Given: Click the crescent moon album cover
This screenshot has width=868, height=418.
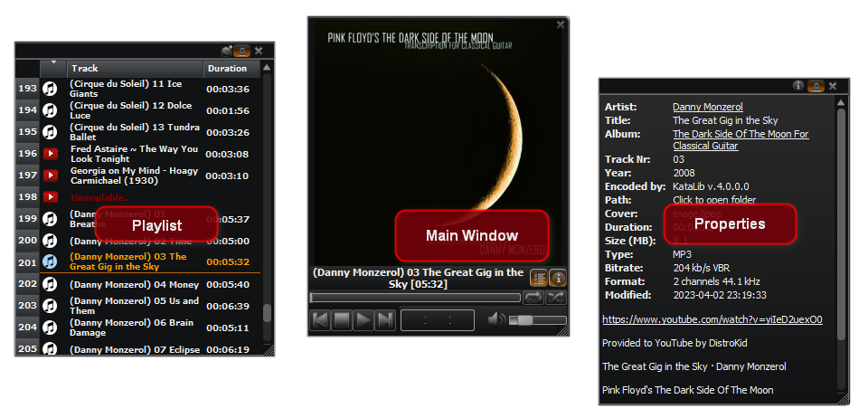Looking at the screenshot, I should (x=438, y=141).
